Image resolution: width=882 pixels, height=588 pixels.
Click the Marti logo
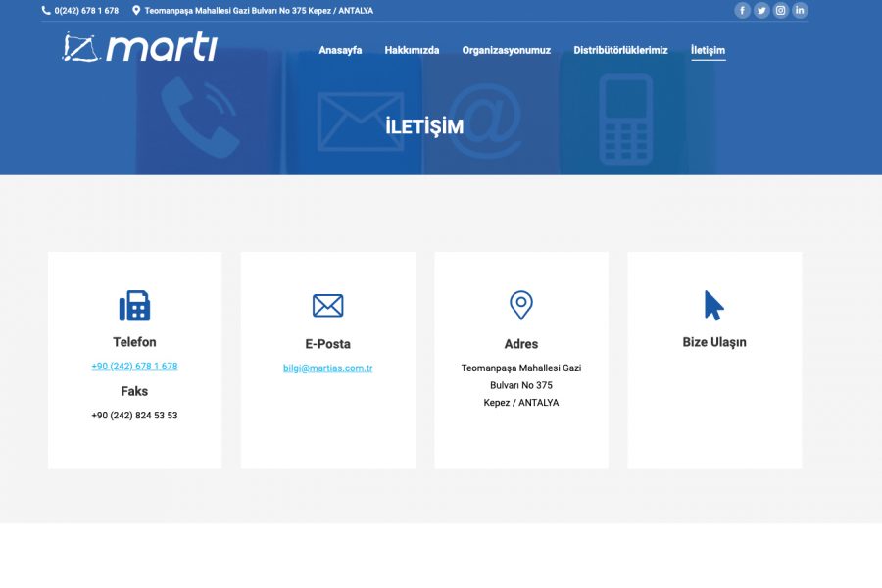click(140, 47)
